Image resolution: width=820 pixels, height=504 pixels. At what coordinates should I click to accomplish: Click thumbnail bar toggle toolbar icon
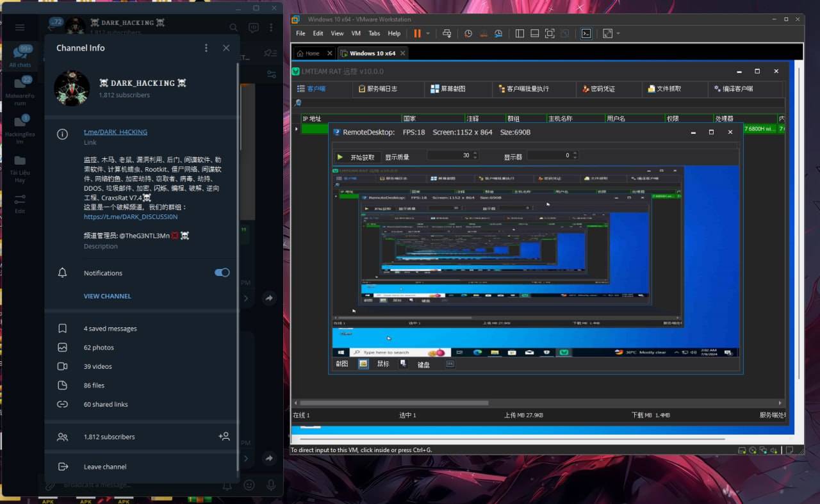(534, 33)
